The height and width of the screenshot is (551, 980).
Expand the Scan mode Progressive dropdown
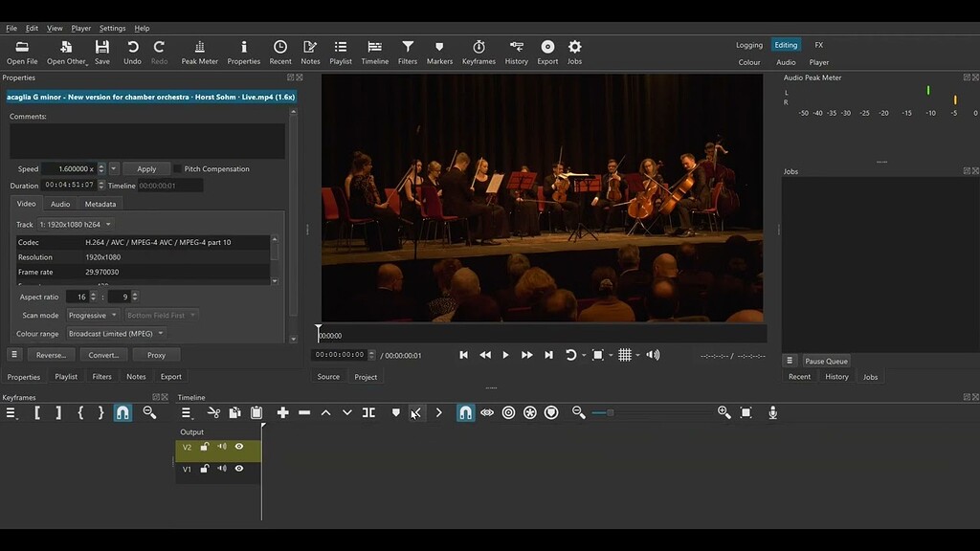pyautogui.click(x=93, y=315)
